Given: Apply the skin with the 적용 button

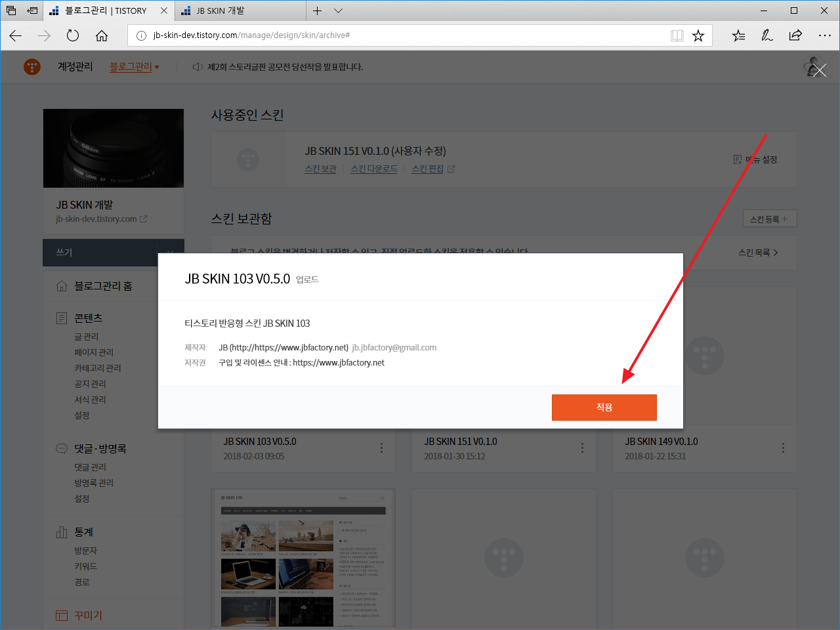Looking at the screenshot, I should 604,408.
